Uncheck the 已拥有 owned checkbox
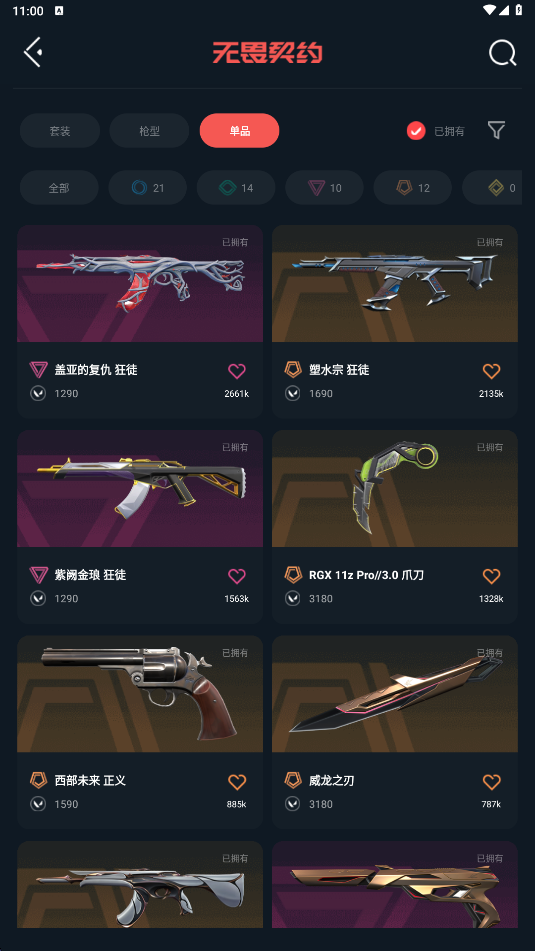 (x=416, y=130)
